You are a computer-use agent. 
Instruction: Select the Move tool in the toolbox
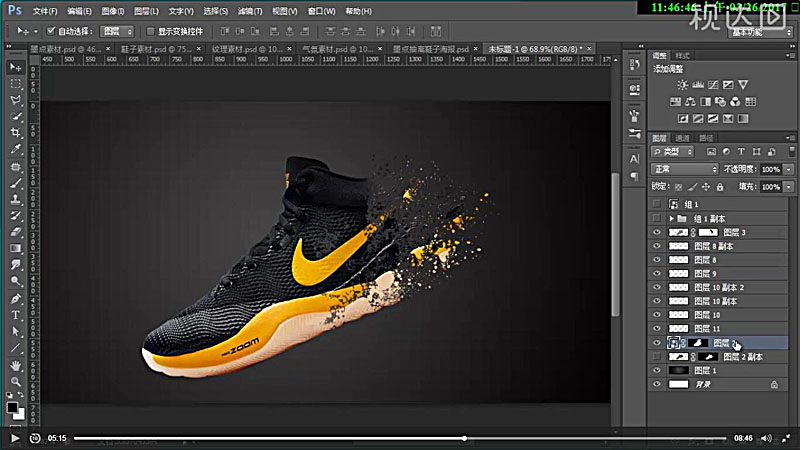[x=16, y=67]
